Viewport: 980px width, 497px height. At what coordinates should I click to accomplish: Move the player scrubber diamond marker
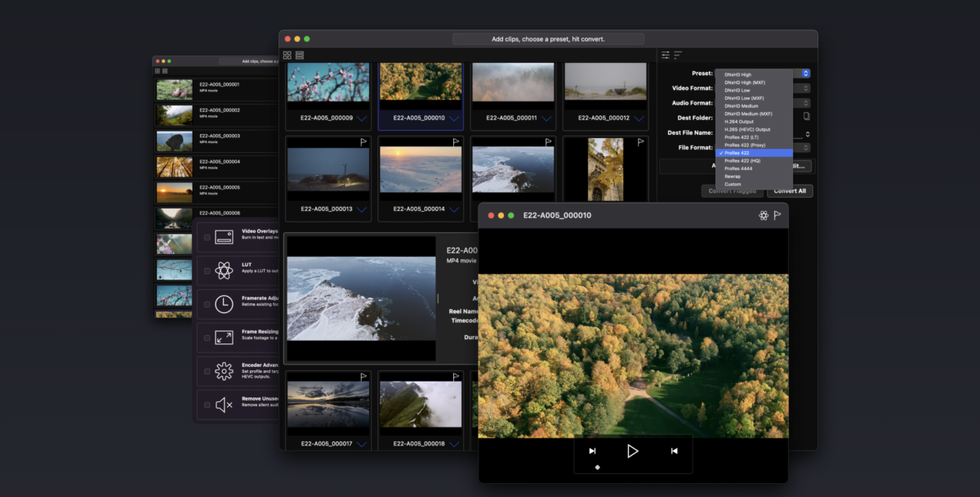[x=598, y=468]
